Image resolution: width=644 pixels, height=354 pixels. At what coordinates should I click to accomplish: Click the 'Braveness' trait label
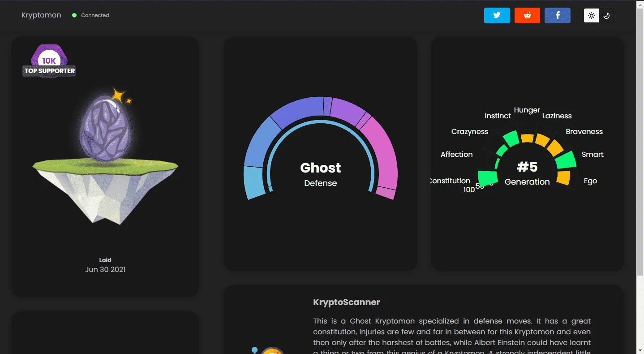click(584, 131)
